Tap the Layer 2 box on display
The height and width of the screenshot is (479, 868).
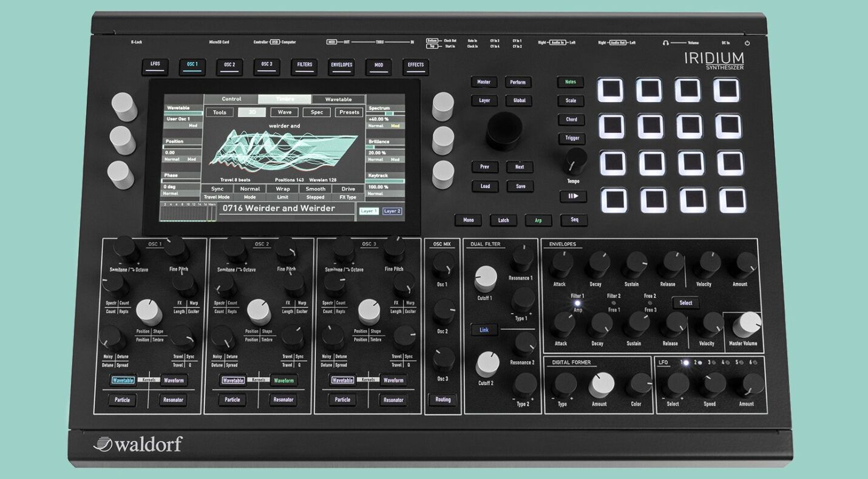pos(392,211)
